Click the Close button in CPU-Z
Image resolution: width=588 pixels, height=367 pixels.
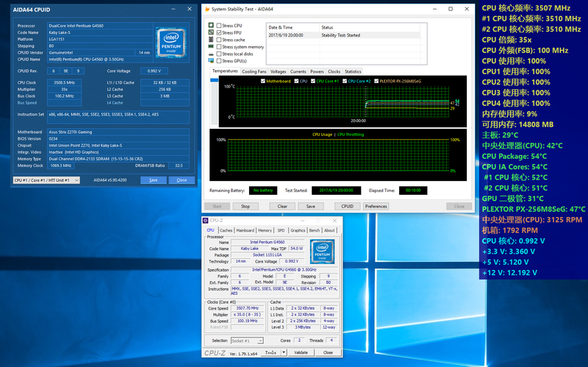pos(328,352)
